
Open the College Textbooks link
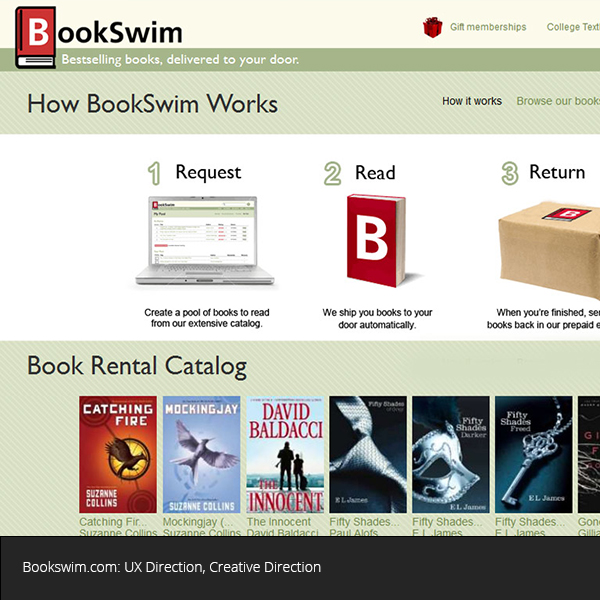coord(574,27)
